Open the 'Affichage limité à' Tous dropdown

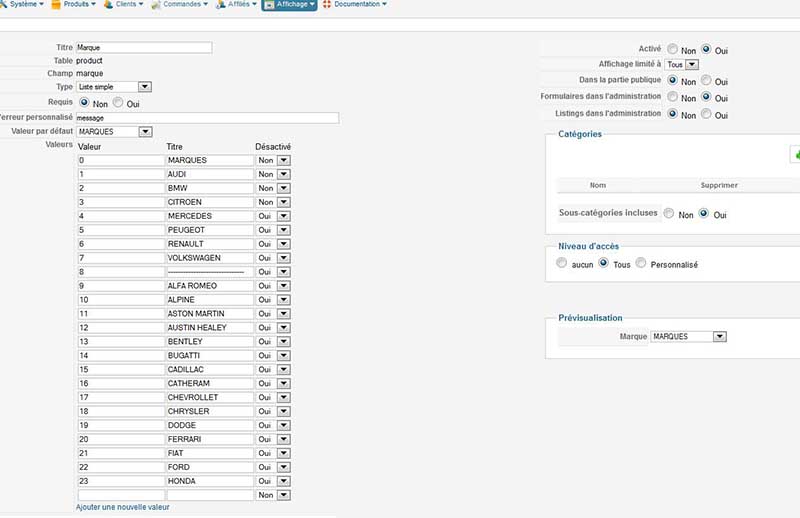[682, 65]
